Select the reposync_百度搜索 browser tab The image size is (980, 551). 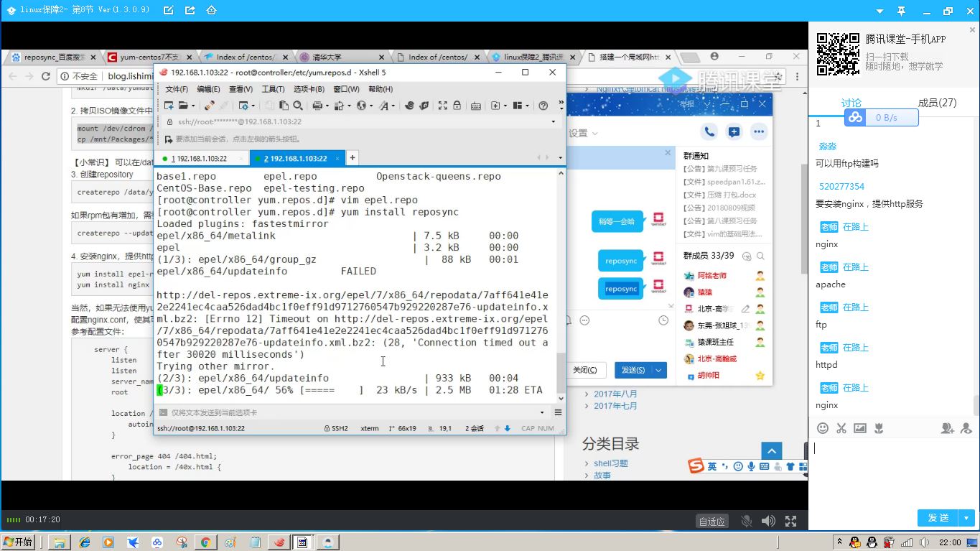(52, 57)
